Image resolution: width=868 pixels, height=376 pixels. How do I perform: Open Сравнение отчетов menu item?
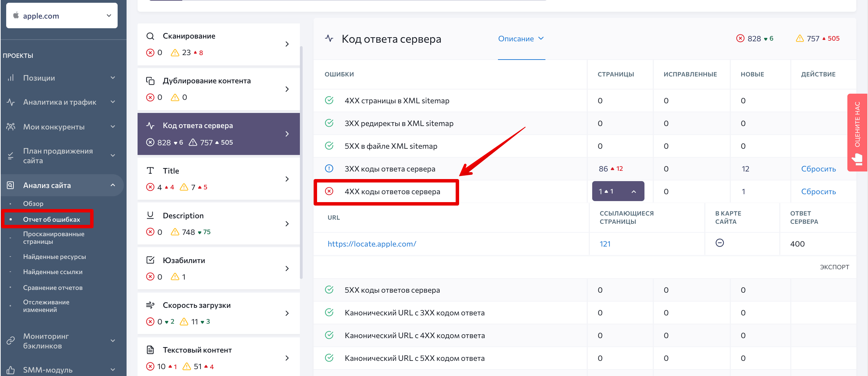(x=53, y=288)
